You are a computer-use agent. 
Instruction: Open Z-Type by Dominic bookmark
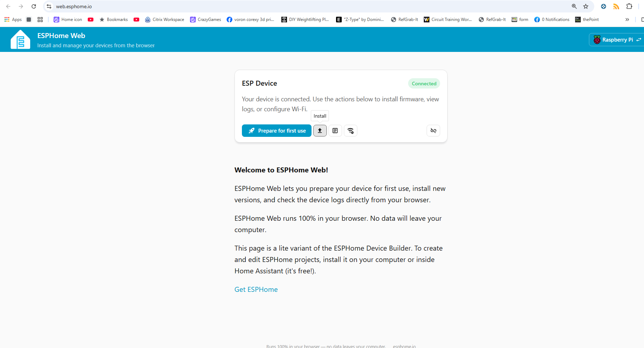(360, 20)
